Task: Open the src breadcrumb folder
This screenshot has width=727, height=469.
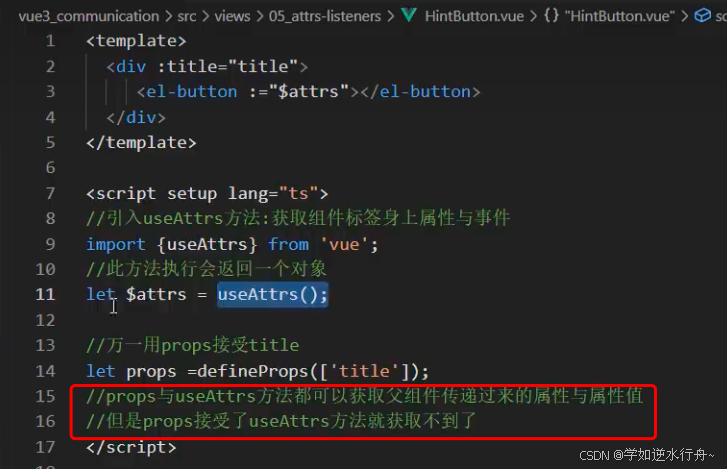Action: 186,16
